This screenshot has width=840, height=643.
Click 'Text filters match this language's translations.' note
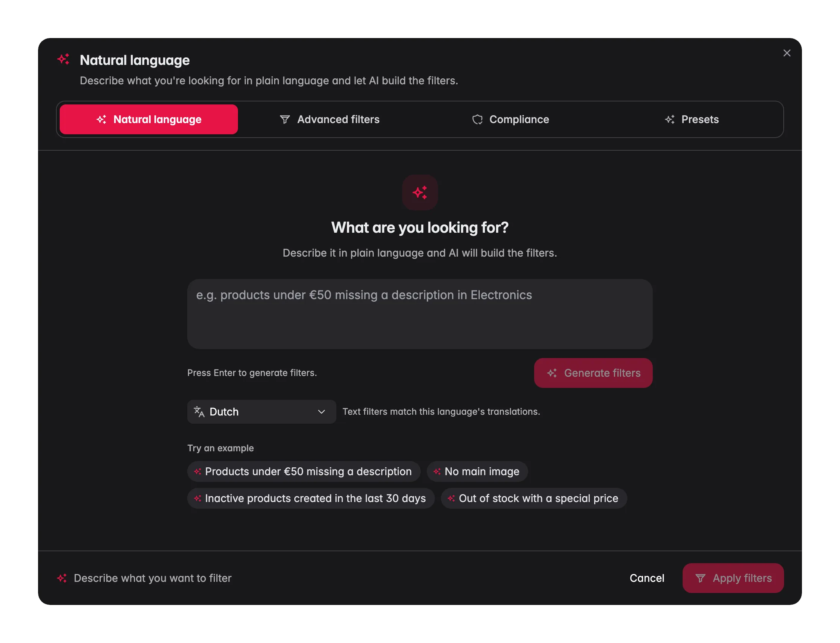tap(441, 412)
